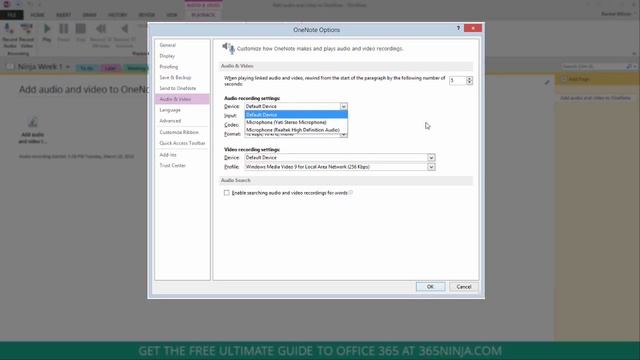
Task: Click the pencil edit icon beside the page list
Action: point(547,82)
